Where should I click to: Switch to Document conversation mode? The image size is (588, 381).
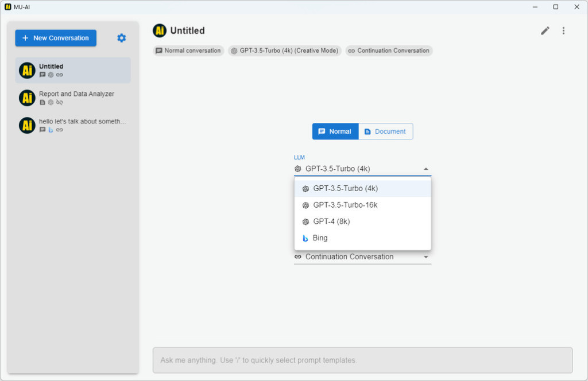point(385,131)
